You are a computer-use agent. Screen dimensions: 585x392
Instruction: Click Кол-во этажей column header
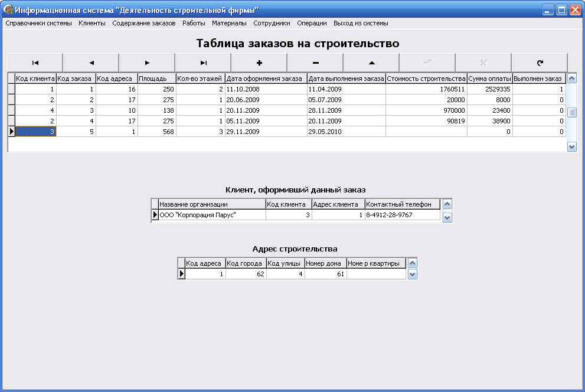200,79
